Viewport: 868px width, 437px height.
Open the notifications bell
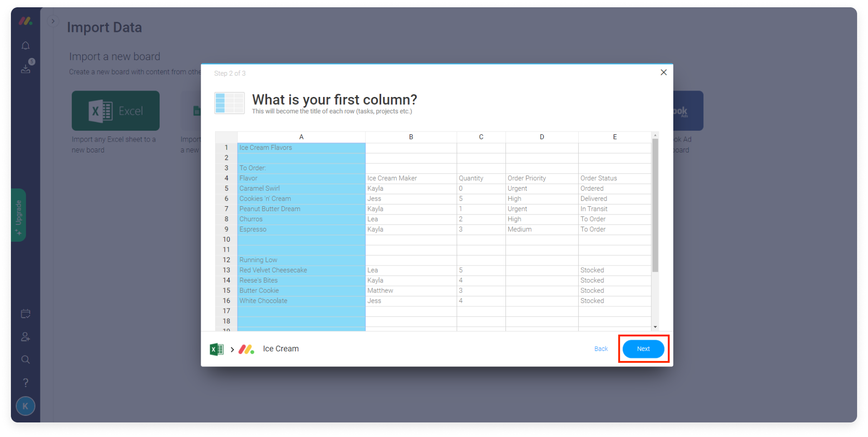coord(25,46)
